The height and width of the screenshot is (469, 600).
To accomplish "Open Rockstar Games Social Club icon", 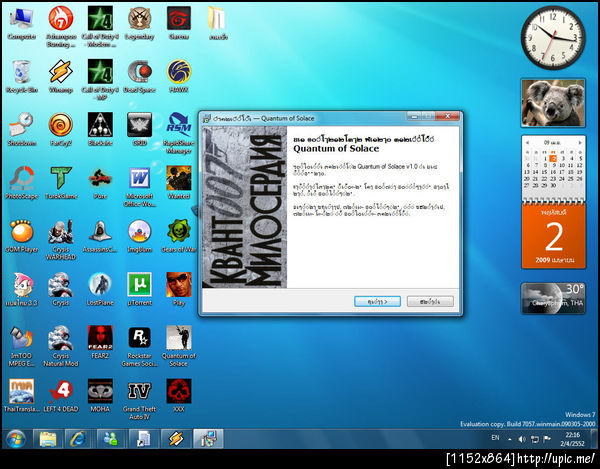I will [x=140, y=346].
